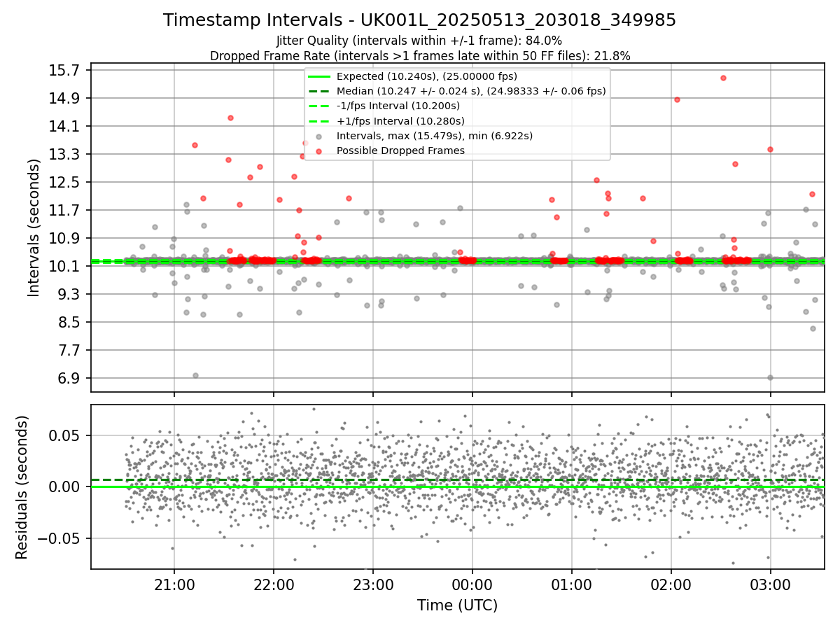840x630 pixels.
Task: Click the −0.05 residuals tick label
Action: [x=59, y=538]
